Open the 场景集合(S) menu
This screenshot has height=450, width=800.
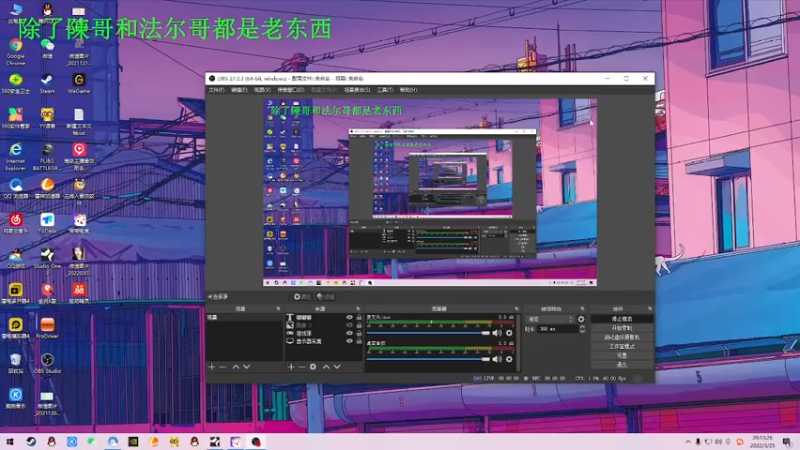[357, 90]
